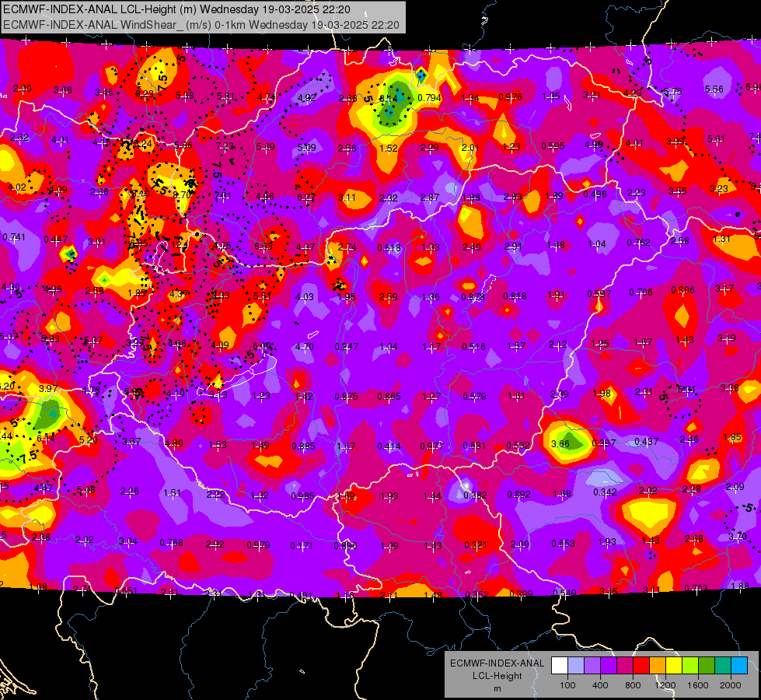Click the wind shear value 0.794
Image resolution: width=761 pixels, height=700 pixels.
click(430, 98)
